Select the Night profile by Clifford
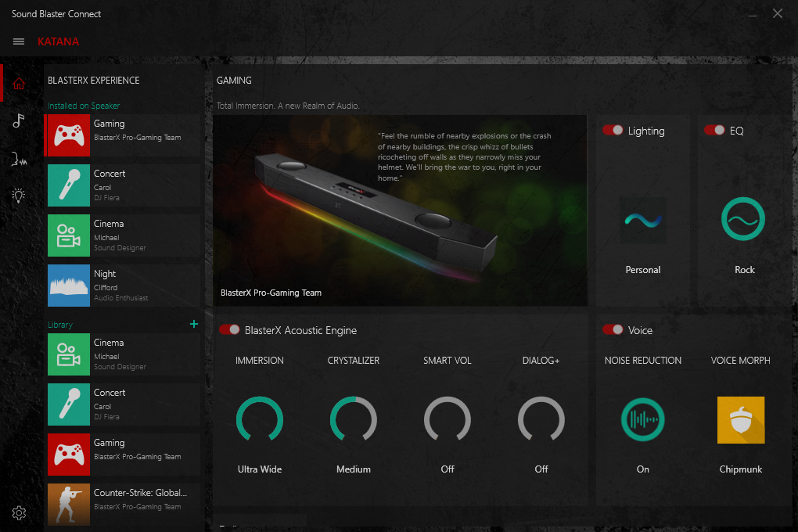 coord(123,286)
